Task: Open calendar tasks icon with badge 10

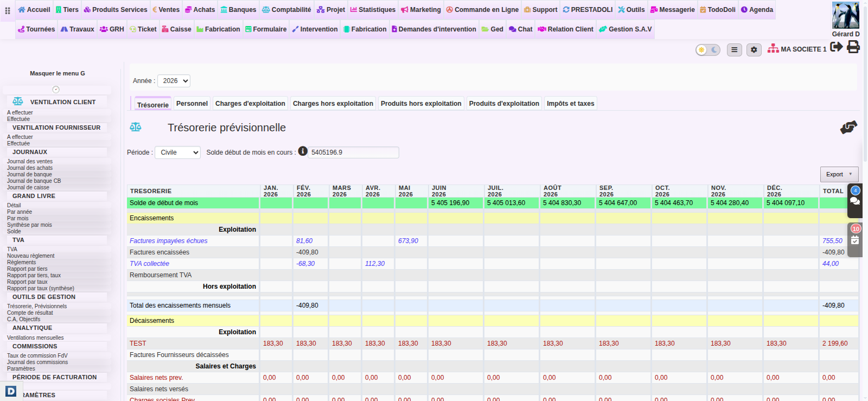Action: point(855,240)
